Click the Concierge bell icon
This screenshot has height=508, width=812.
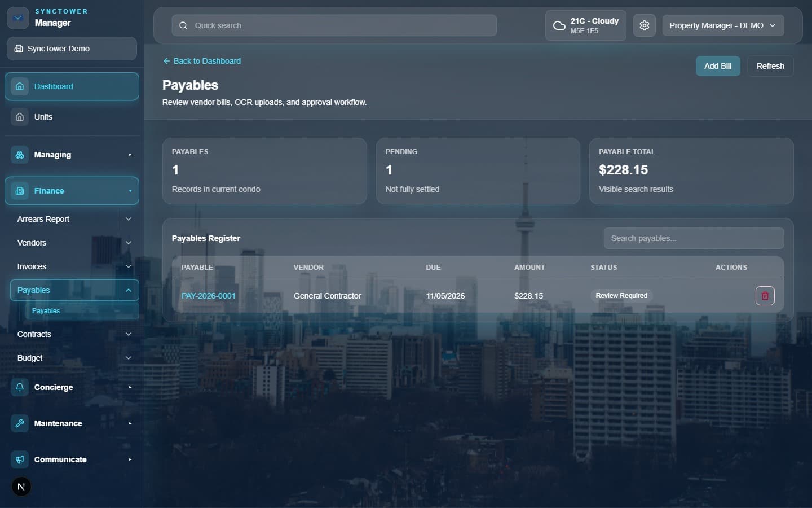[20, 387]
